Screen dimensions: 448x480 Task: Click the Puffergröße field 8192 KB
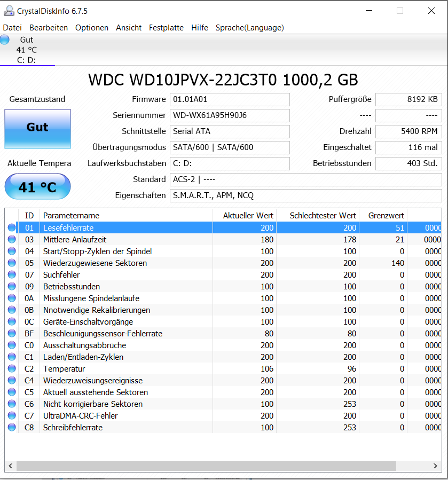click(409, 99)
